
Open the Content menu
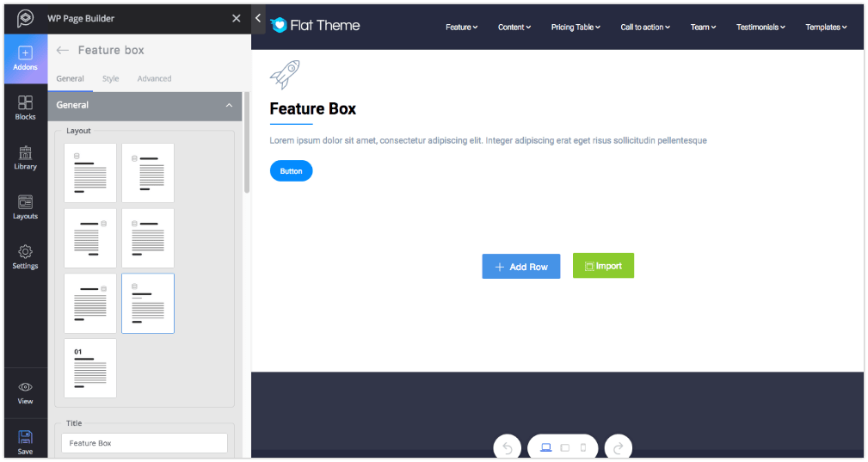coord(514,28)
